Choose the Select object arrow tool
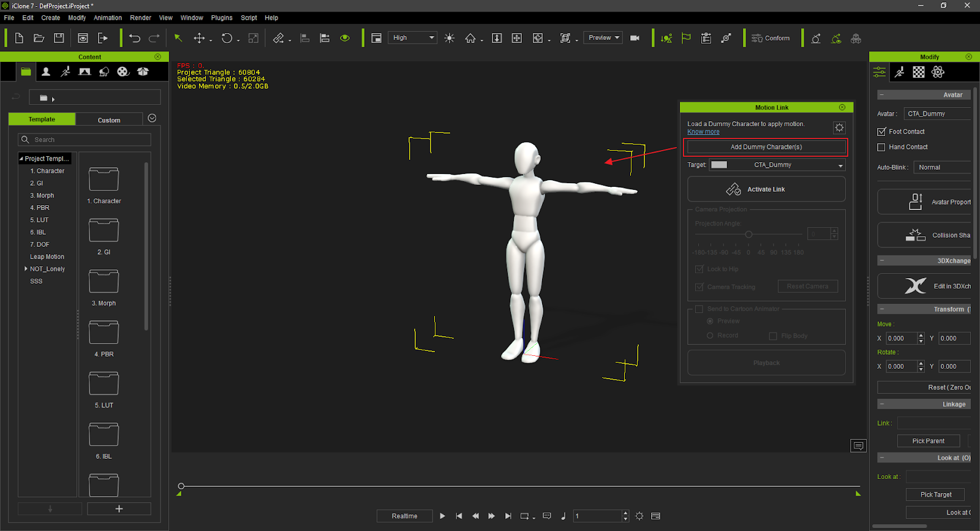Viewport: 980px width, 531px height. (x=178, y=38)
